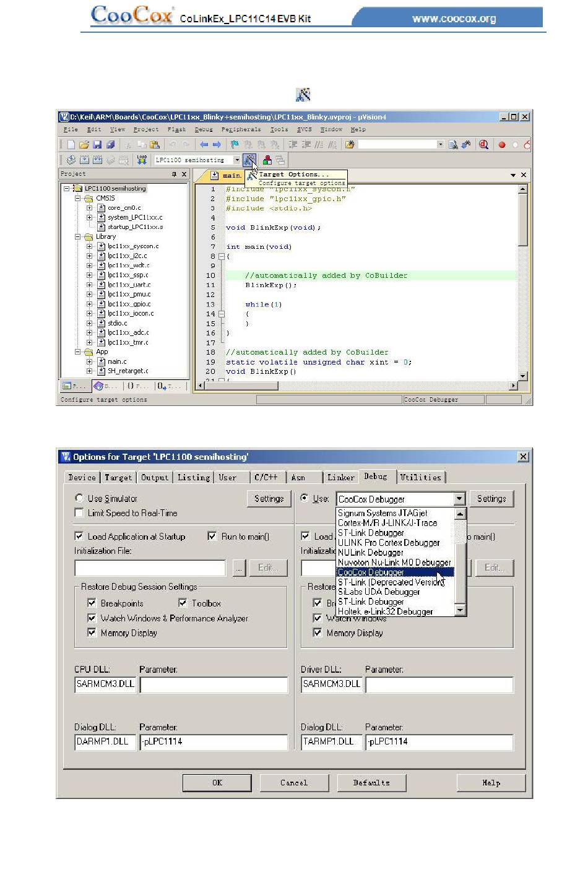Expand the lpc11xx_gpio.c tree node
This screenshot has width=588, height=872.
[89, 304]
